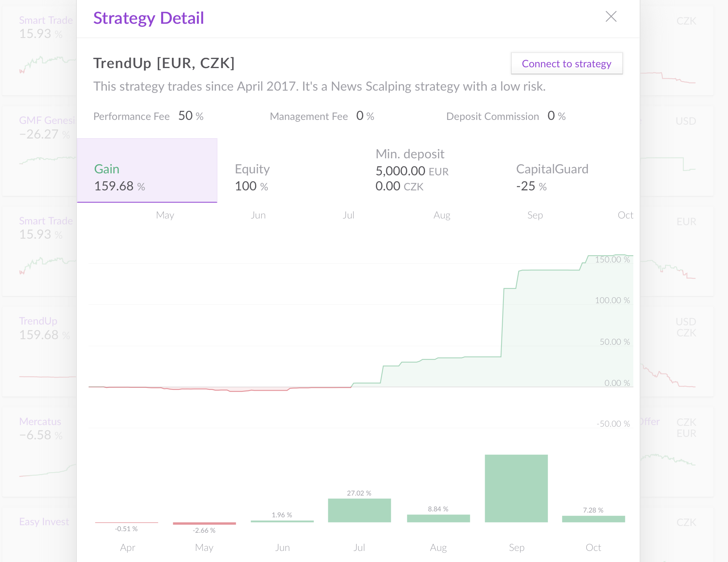Click the strategy description sentence

coord(320,86)
